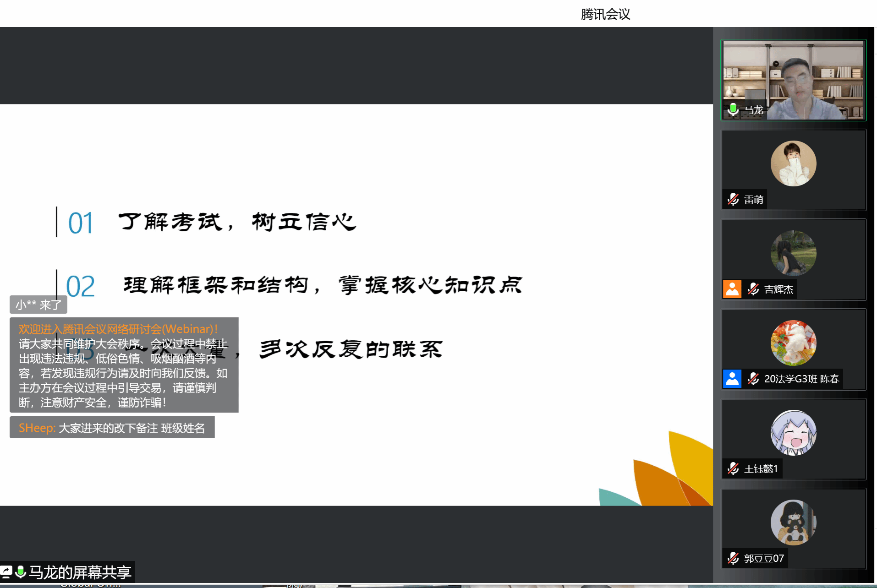Screen dimensions: 877x588
Task: Open the 20法学G3班 陈春 participant avatar
Action: tap(793, 343)
